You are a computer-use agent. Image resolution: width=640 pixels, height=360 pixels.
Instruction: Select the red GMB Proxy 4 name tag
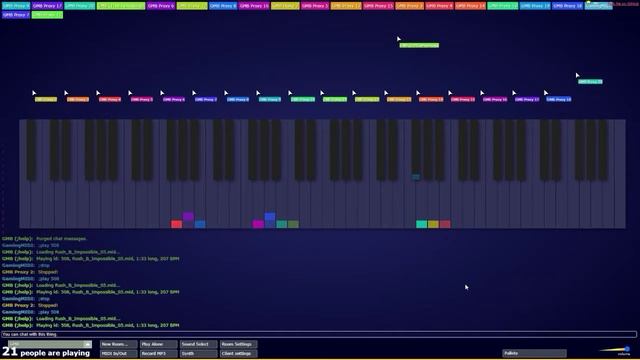point(439,6)
